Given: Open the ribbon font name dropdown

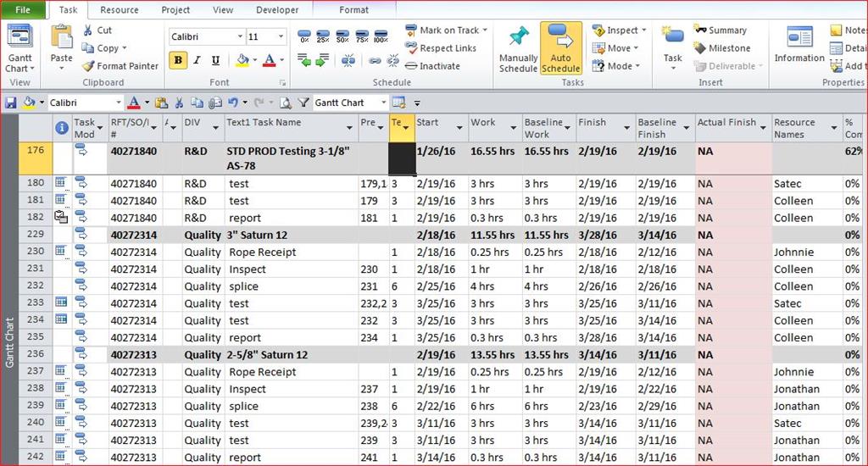Looking at the screenshot, I should (x=240, y=36).
